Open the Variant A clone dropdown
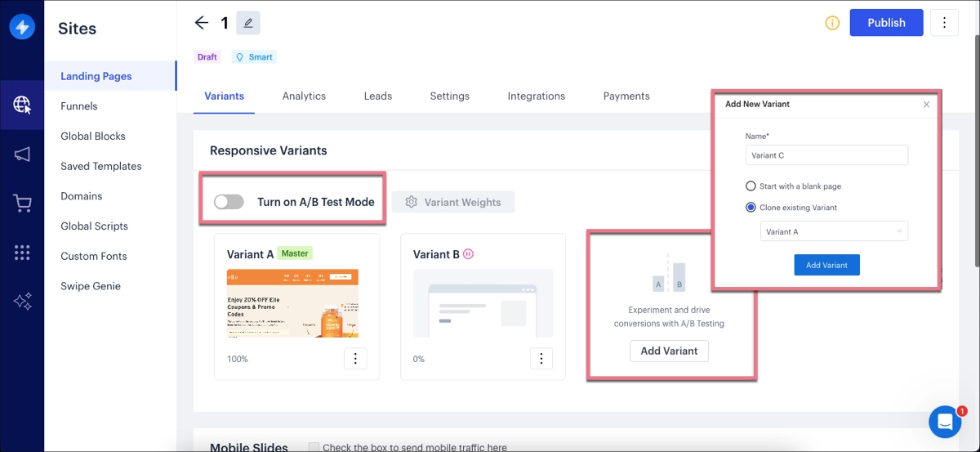980x452 pixels. (834, 231)
